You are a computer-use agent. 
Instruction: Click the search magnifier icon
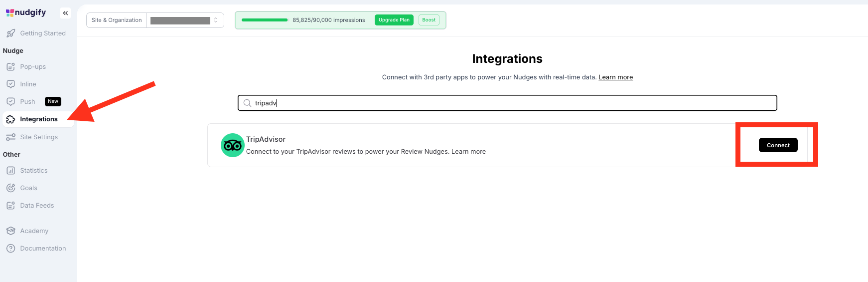tap(247, 103)
